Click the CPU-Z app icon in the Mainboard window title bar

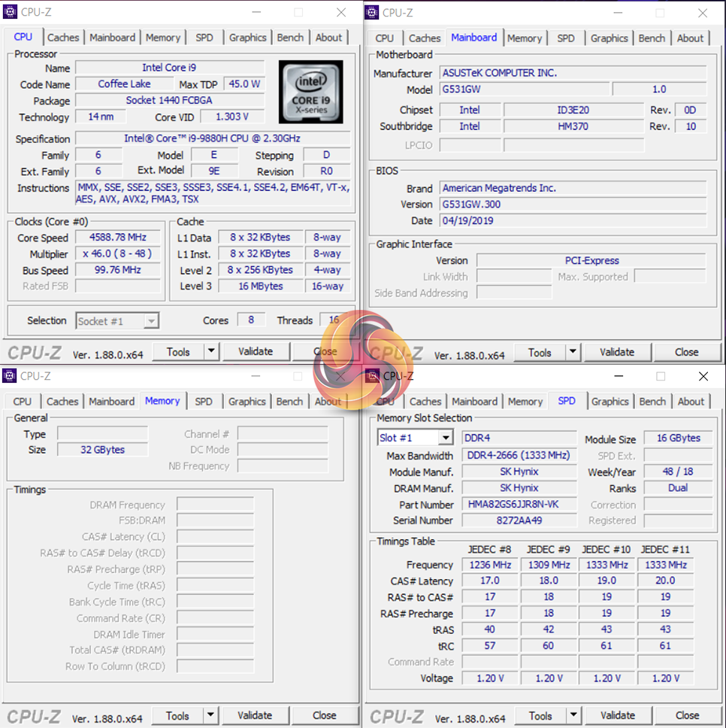(371, 13)
